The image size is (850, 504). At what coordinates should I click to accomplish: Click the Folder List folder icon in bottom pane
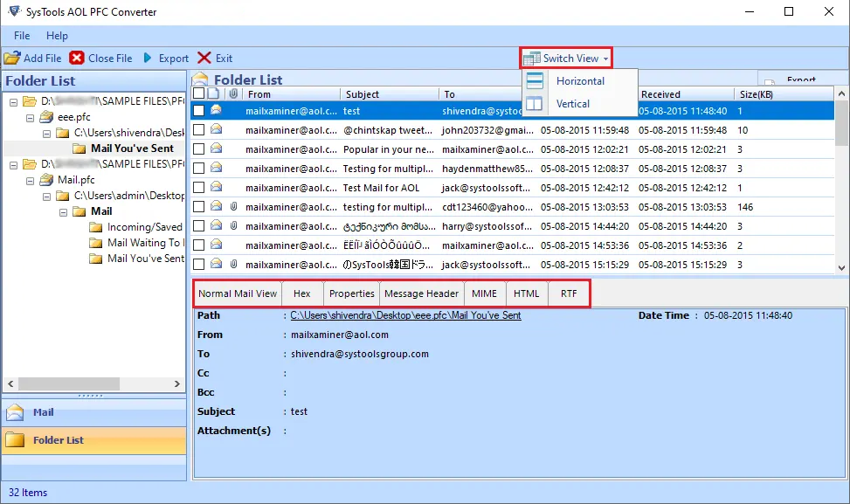[x=15, y=440]
